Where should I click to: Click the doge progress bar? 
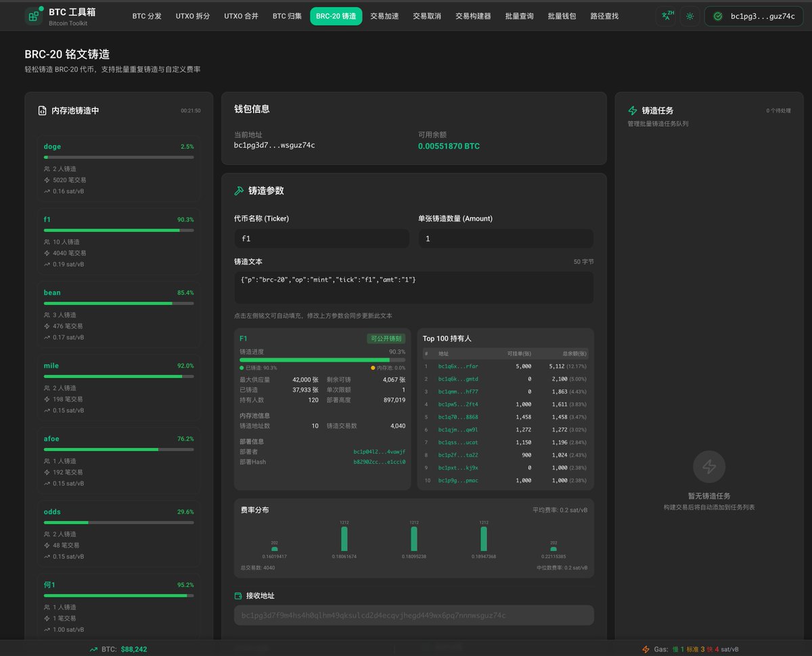pyautogui.click(x=119, y=157)
